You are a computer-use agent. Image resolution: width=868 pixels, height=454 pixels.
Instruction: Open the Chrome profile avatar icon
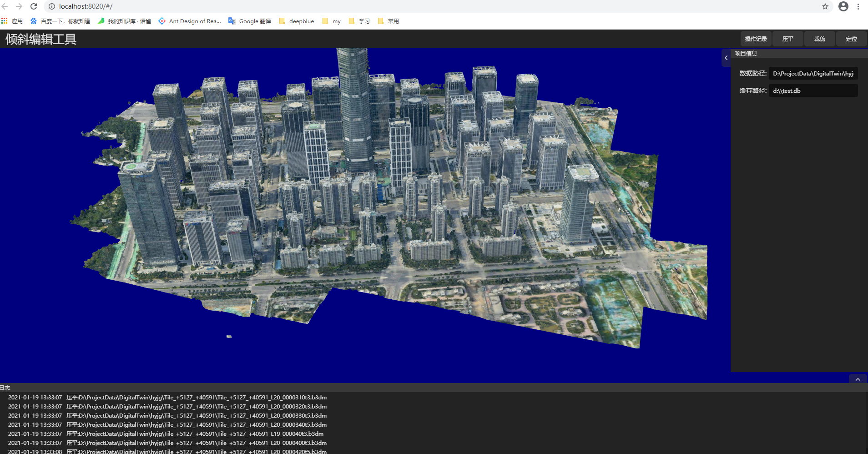coord(843,6)
